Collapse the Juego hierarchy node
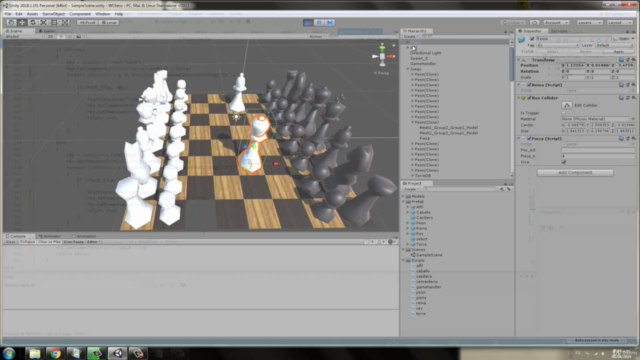 click(x=408, y=69)
